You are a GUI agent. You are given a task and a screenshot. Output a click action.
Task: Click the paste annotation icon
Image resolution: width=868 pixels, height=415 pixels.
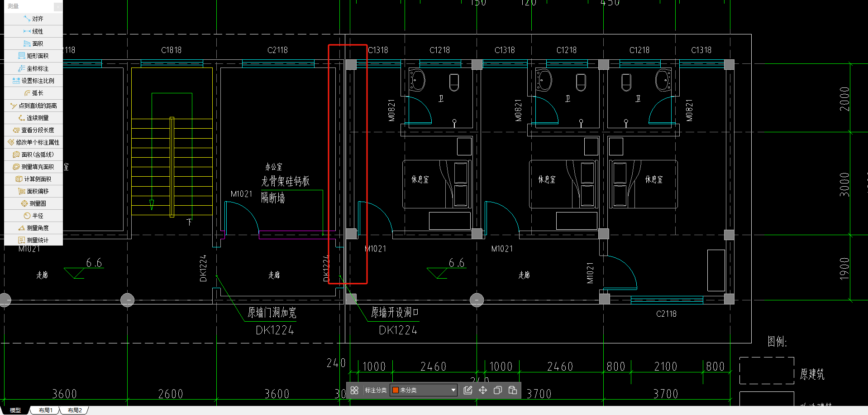click(513, 390)
